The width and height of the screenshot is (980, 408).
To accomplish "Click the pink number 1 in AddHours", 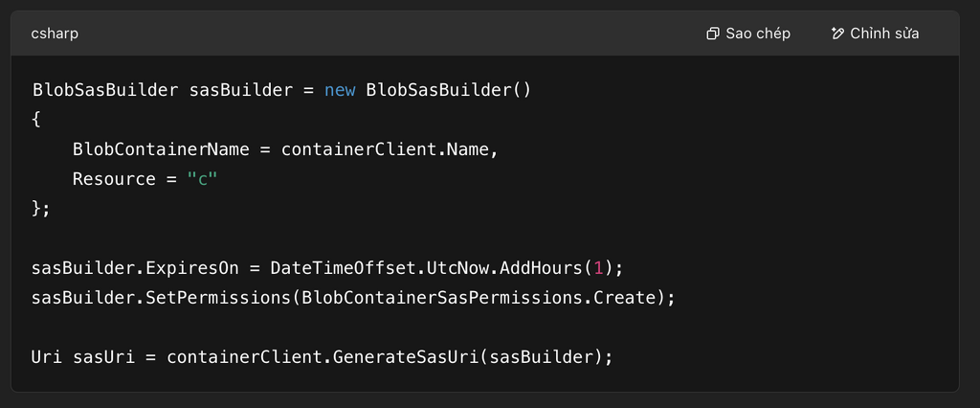I will 598,268.
